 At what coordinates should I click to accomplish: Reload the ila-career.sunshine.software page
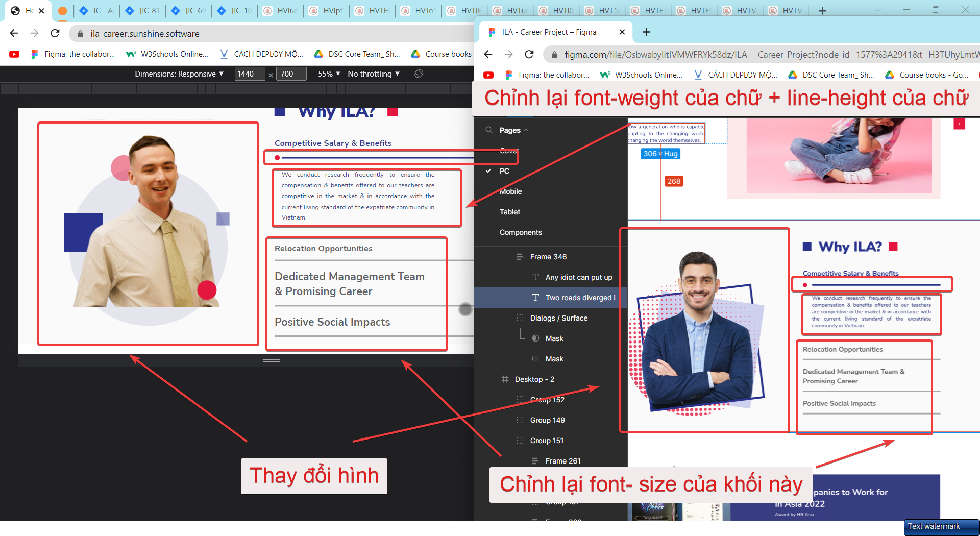[55, 33]
